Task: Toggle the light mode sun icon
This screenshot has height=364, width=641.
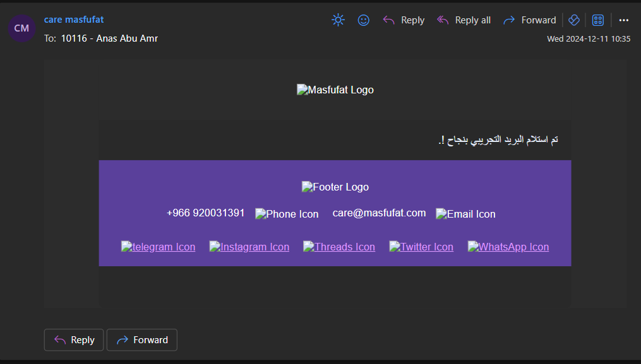Action: tap(338, 20)
